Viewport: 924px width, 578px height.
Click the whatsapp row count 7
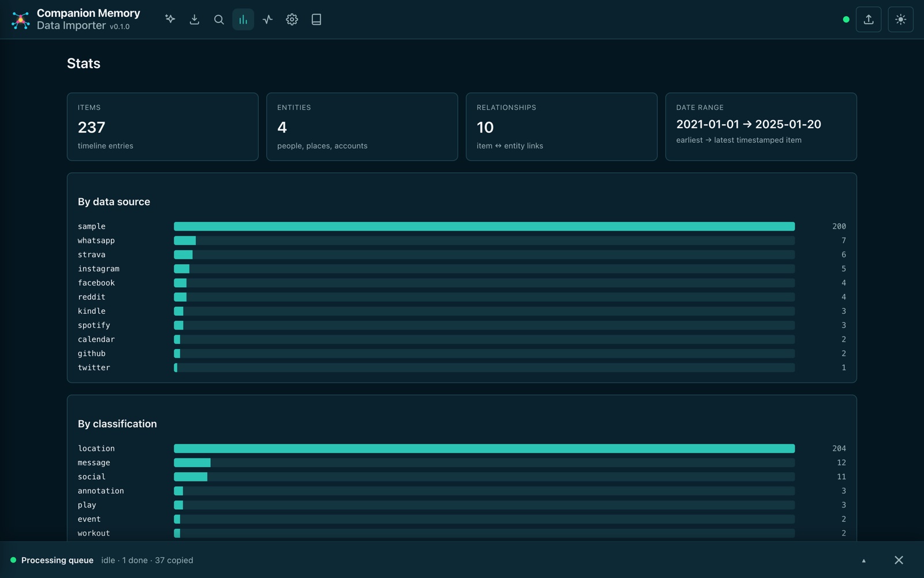tap(844, 240)
